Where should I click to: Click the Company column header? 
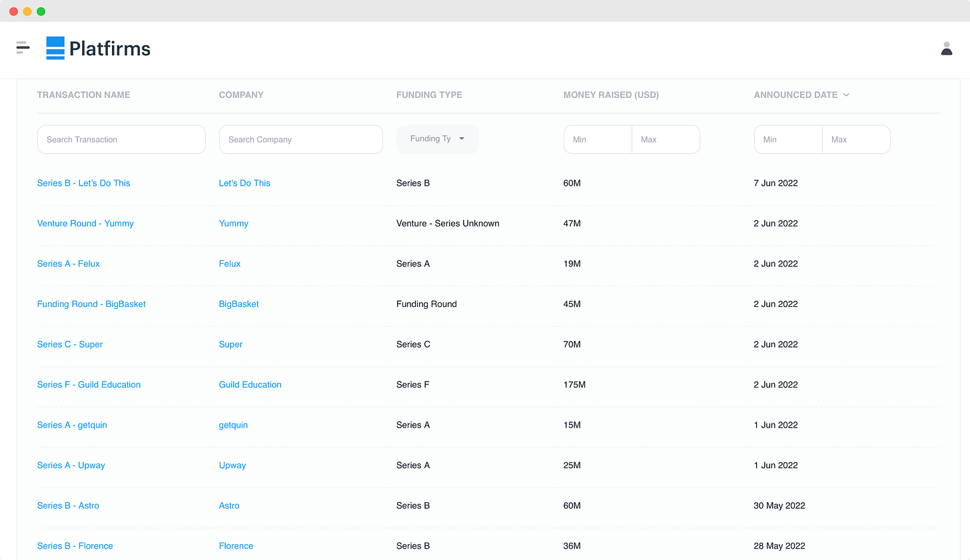pos(241,95)
